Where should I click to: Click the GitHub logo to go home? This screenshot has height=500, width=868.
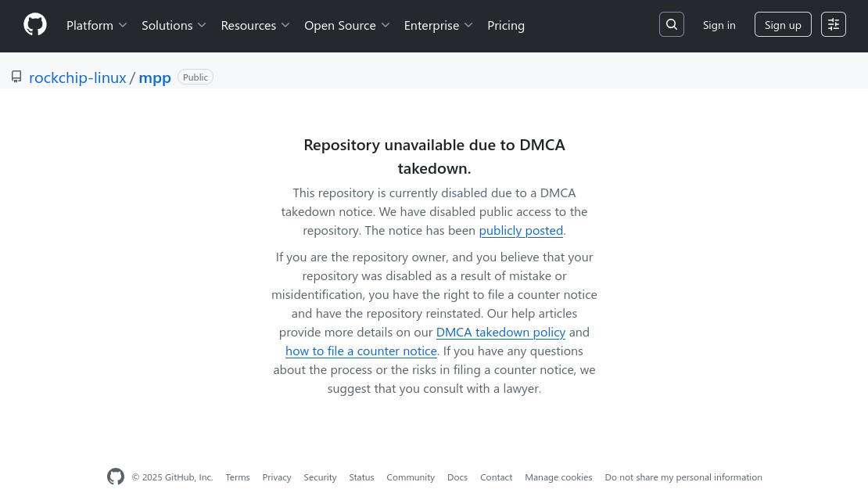pos(35,24)
